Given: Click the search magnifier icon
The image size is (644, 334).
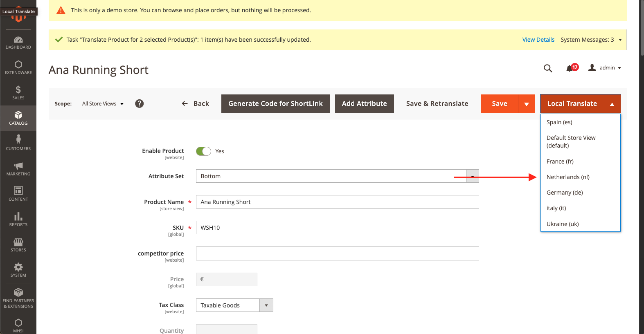Looking at the screenshot, I should tap(548, 68).
